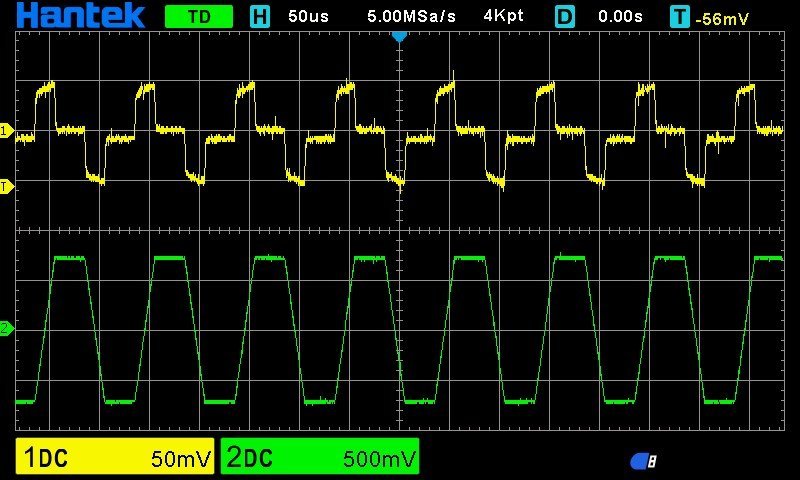Open the 50us timebase setting
Viewport: 800px width, 480px height.
tap(310, 16)
